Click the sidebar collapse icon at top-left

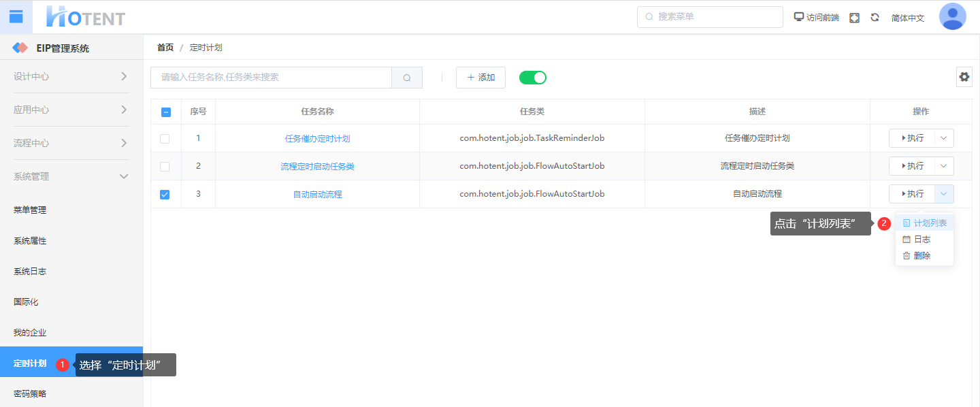[x=16, y=17]
